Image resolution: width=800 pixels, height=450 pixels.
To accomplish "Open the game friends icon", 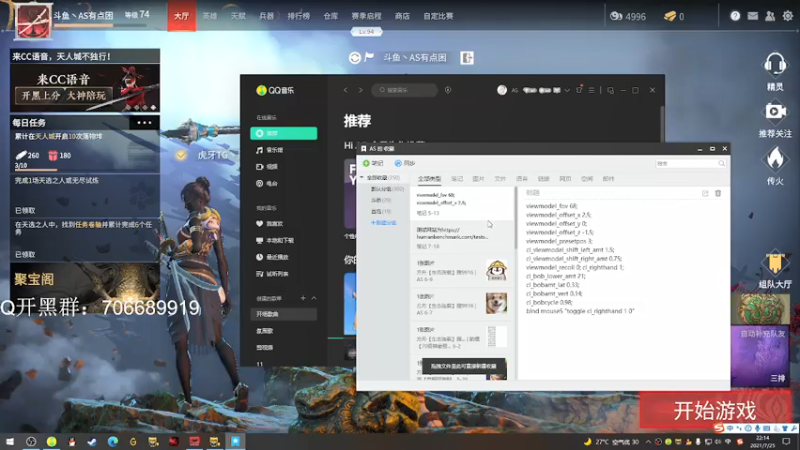I will point(770,16).
